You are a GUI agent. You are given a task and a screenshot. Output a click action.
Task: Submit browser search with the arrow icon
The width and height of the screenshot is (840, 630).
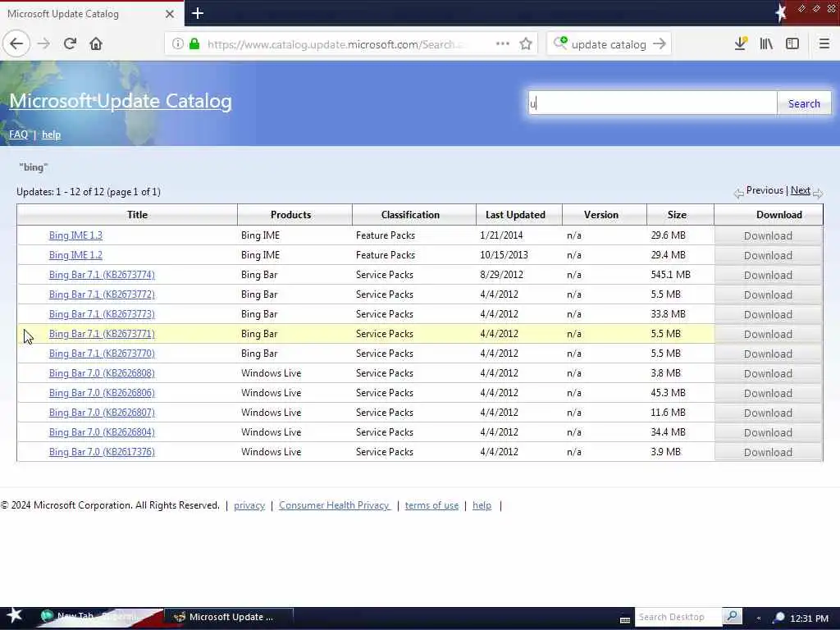pyautogui.click(x=660, y=44)
